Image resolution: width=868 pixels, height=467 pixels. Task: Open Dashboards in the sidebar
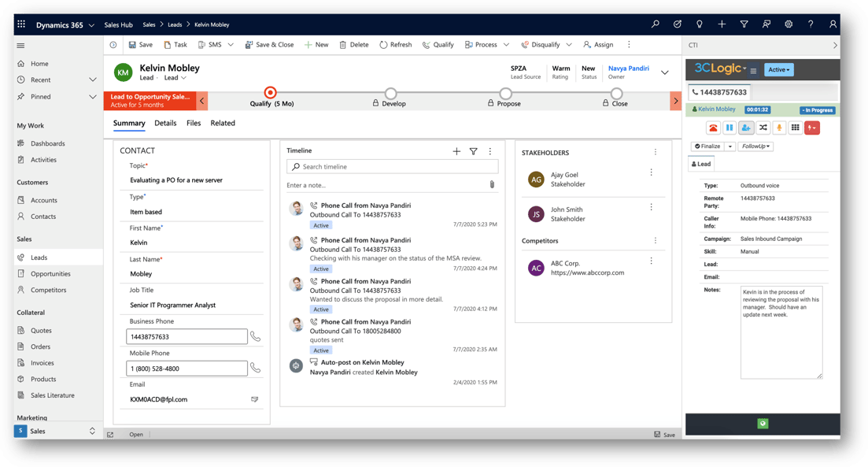pos(47,143)
